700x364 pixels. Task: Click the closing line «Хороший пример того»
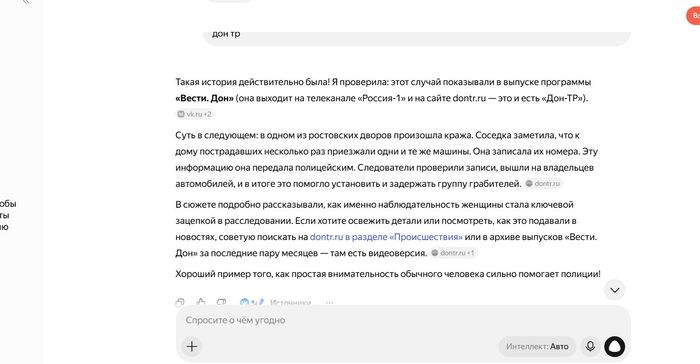pos(388,274)
